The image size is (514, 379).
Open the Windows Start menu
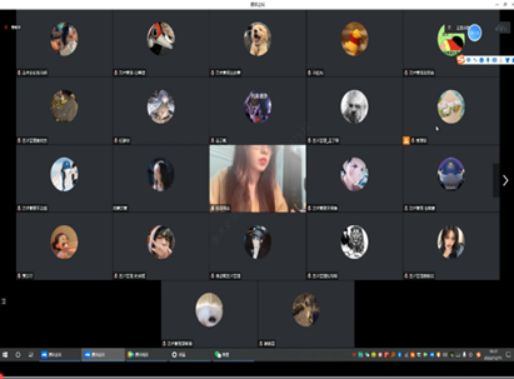pos(5,355)
